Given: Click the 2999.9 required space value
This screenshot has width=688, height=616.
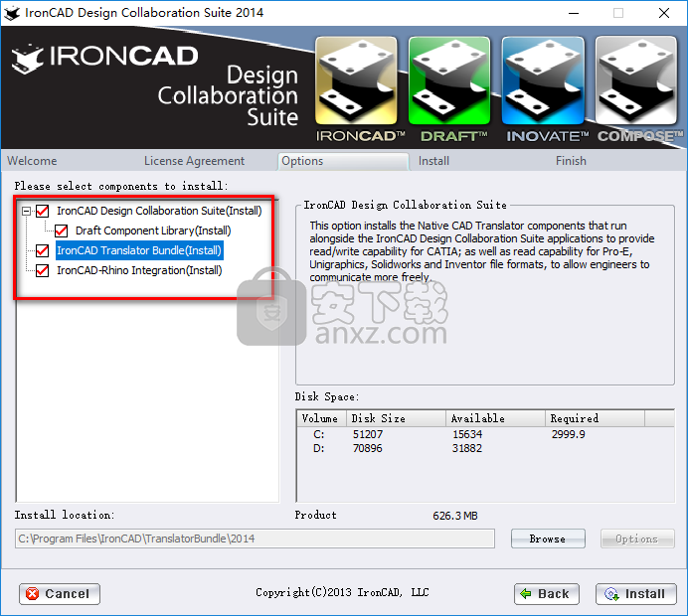Looking at the screenshot, I should 569,434.
